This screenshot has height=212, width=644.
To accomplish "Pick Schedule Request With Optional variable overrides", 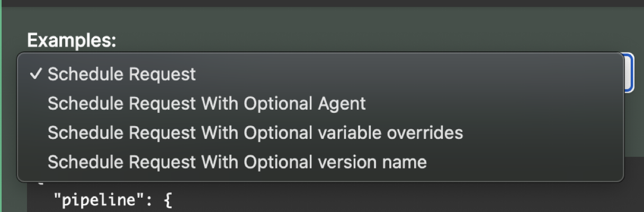I will [x=320, y=132].
